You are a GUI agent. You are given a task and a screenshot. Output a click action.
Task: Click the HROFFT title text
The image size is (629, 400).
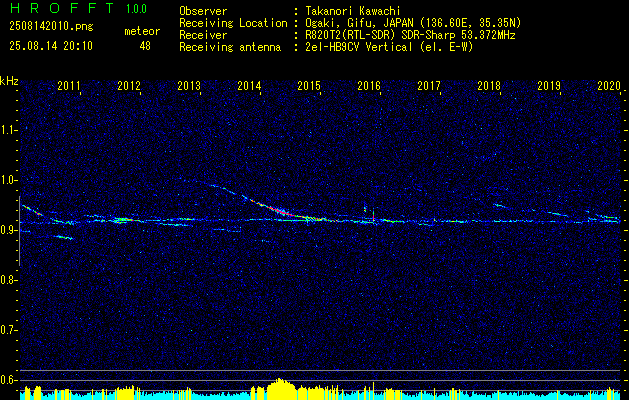pyautogui.click(x=62, y=8)
